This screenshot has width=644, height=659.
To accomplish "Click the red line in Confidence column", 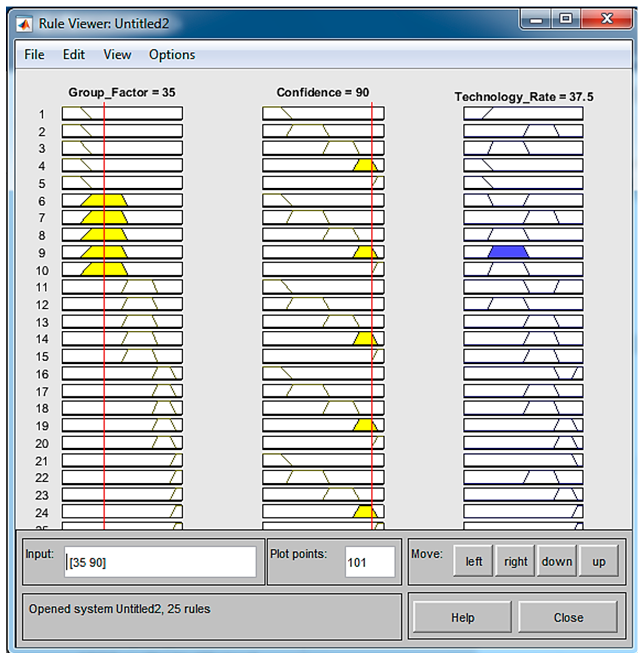I will [372, 311].
